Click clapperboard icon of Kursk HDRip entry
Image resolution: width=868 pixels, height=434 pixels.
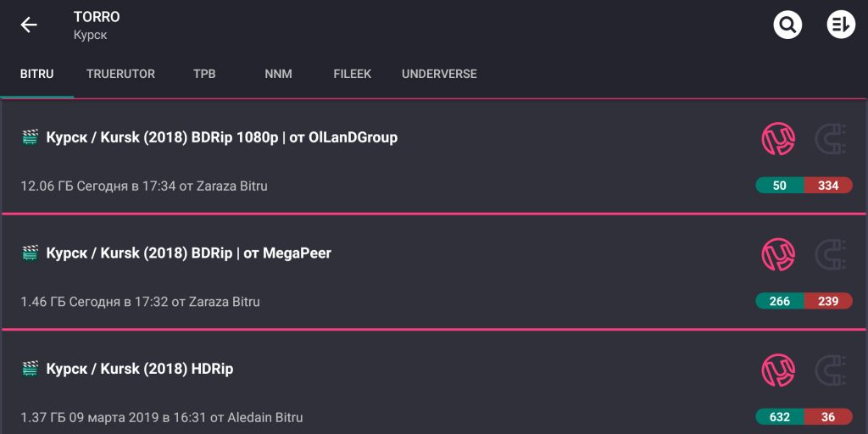click(x=30, y=369)
